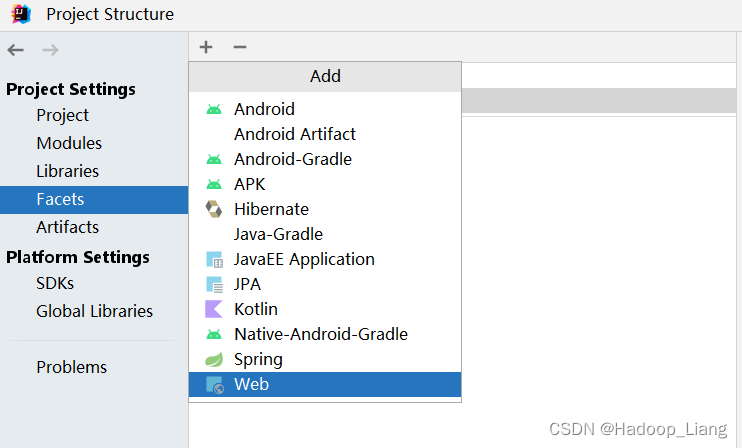The image size is (742, 448).
Task: Click the icon next to Android-Gradle
Action: [214, 159]
